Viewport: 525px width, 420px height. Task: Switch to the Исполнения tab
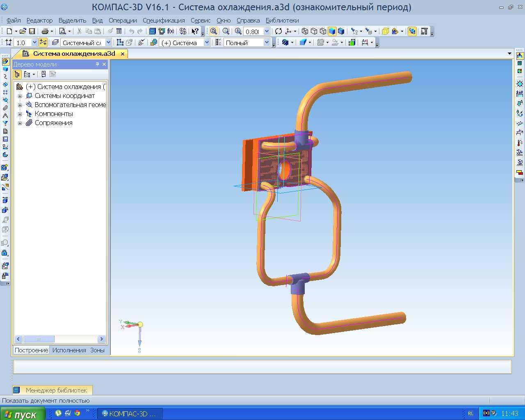click(x=69, y=350)
